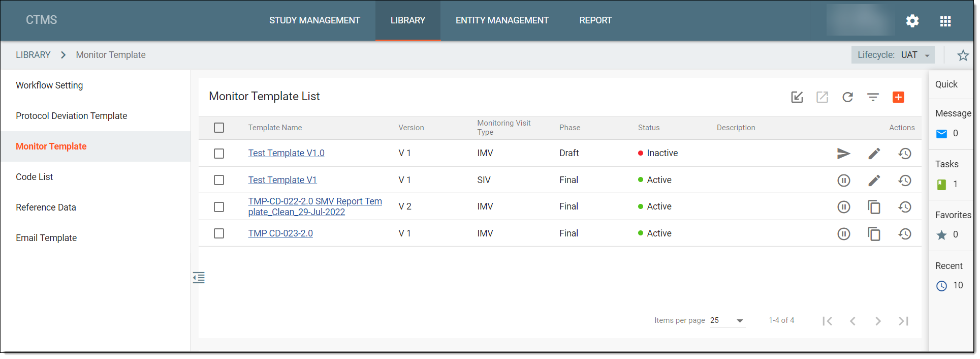980x359 pixels.
Task: Check the Test Template V1 row checkbox
Action: pyautogui.click(x=219, y=180)
